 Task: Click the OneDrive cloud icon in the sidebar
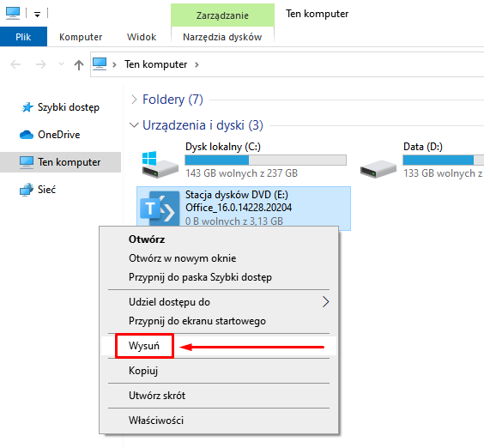pos(27,135)
